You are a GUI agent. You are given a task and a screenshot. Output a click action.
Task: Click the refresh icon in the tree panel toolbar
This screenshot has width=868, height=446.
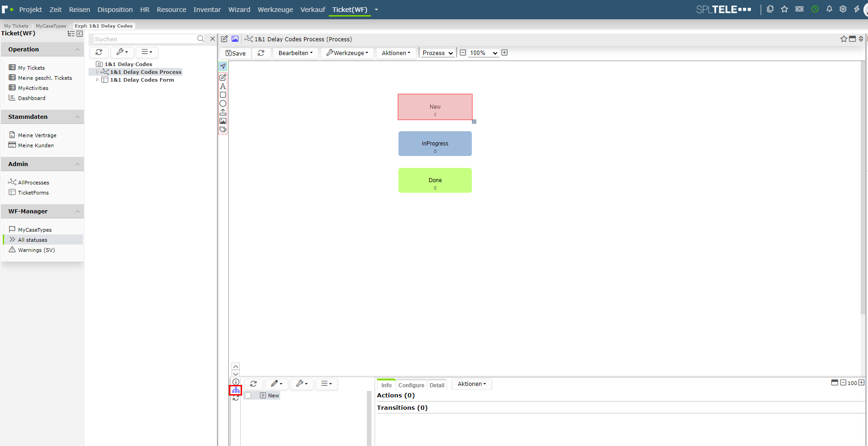[x=99, y=52]
